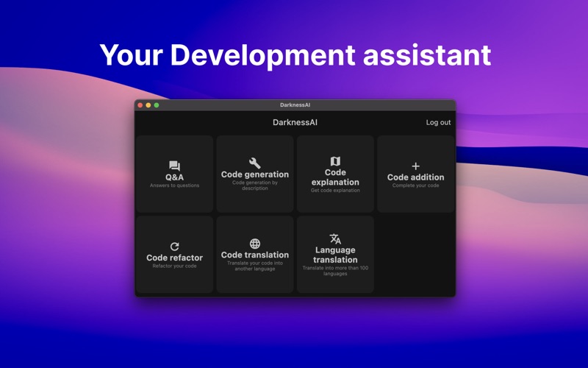
Task: Click 'Translate your code into another language' text
Action: pos(254,266)
